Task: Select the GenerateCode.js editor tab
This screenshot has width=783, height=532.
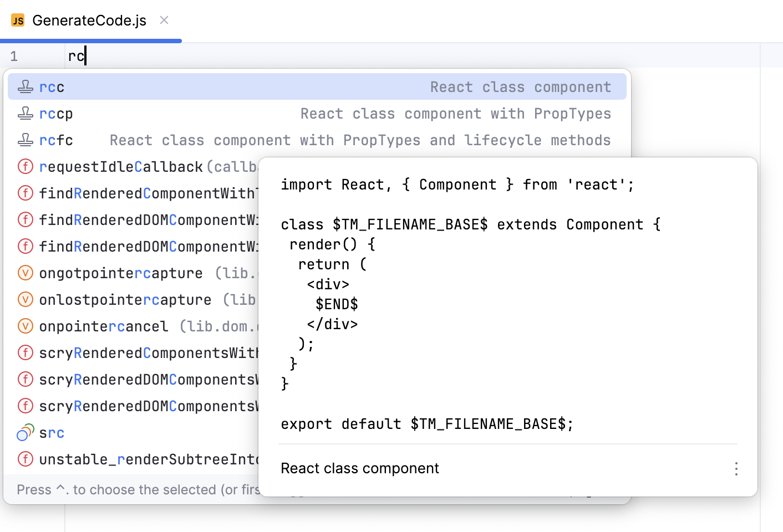Action: 89,20
